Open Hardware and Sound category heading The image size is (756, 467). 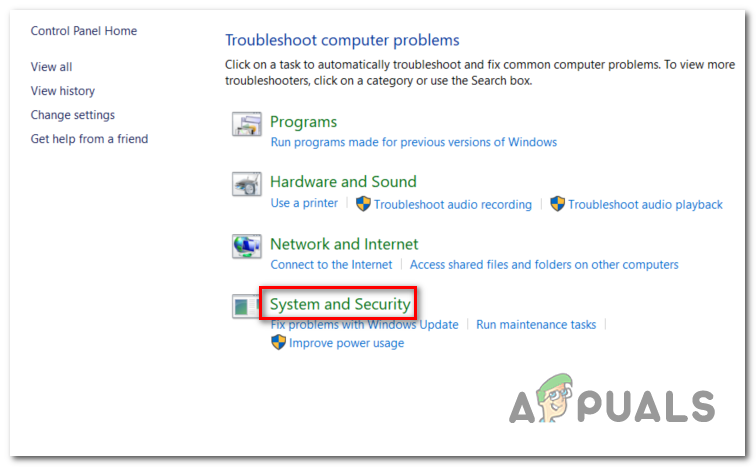point(343,182)
